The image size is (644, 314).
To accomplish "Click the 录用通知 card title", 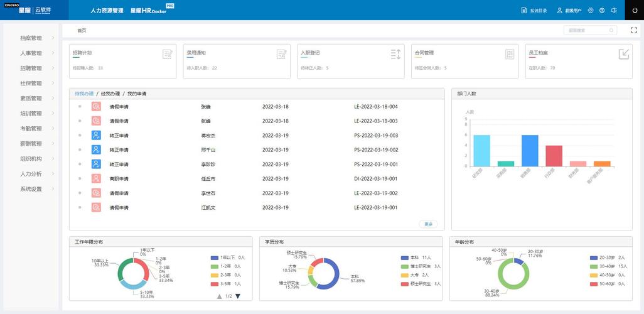I will 196,53.
